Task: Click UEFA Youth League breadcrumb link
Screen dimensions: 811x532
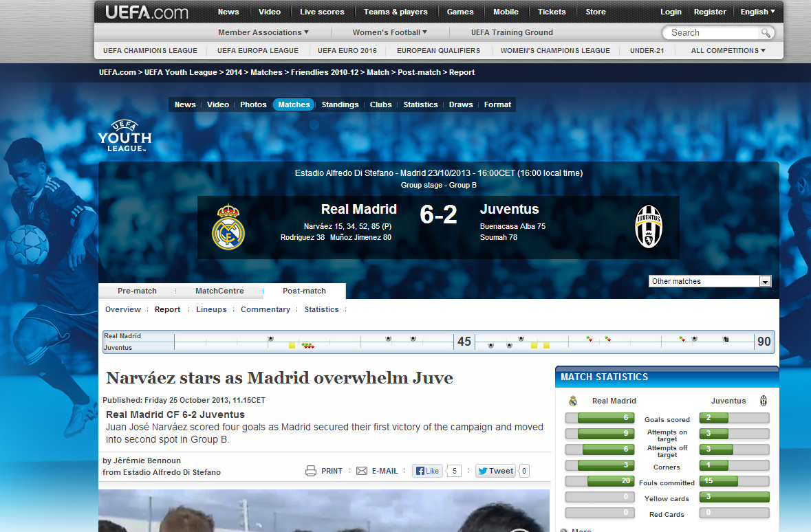Action: point(180,72)
